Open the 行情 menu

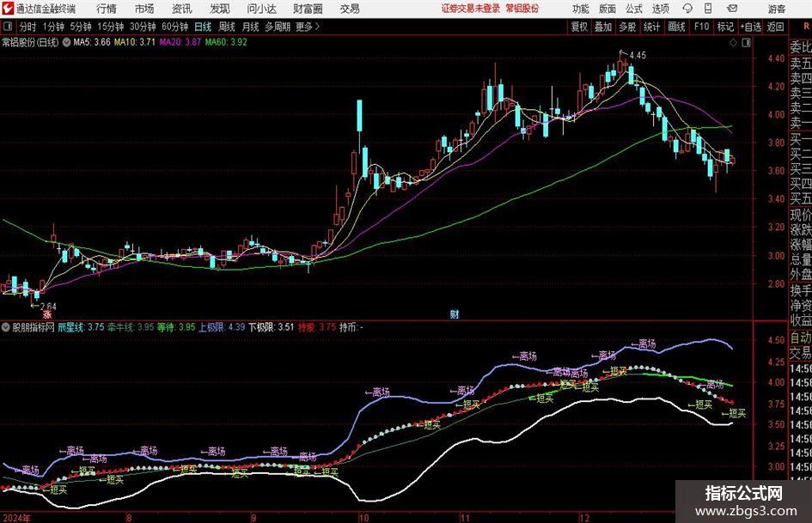[107, 9]
